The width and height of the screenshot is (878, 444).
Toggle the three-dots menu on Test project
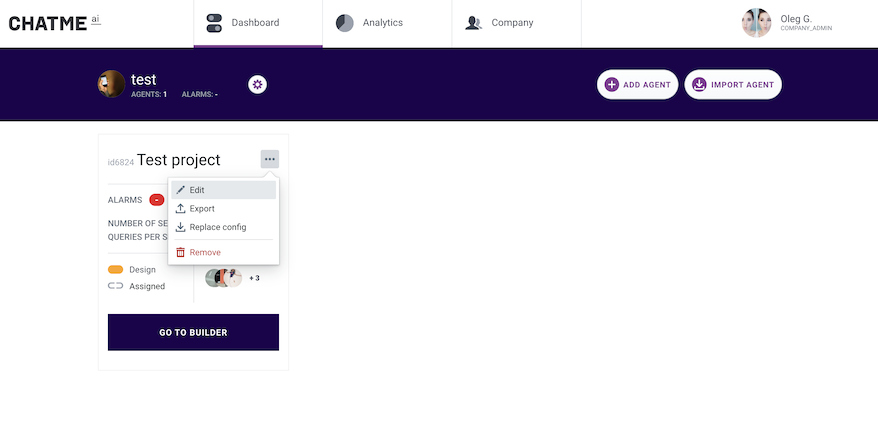270,159
